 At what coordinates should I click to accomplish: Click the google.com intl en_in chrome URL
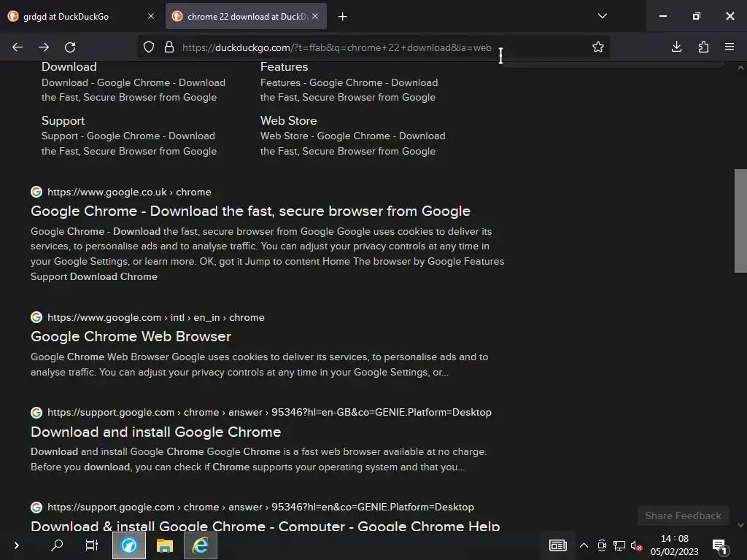pos(156,318)
